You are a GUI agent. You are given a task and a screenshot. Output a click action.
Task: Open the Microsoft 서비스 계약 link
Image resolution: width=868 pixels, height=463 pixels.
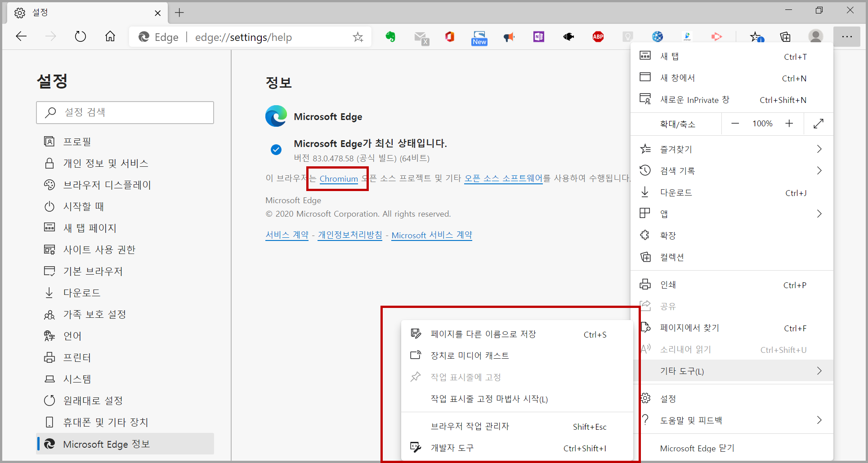pyautogui.click(x=432, y=235)
